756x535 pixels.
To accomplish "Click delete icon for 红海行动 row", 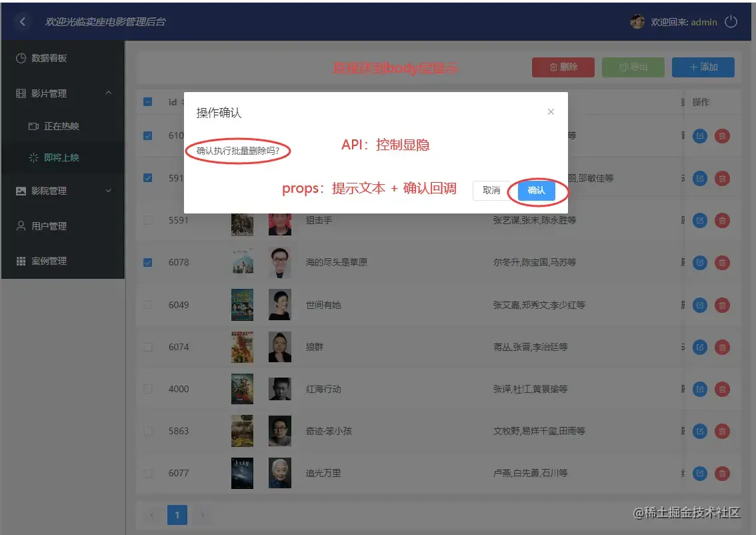I will tap(722, 389).
